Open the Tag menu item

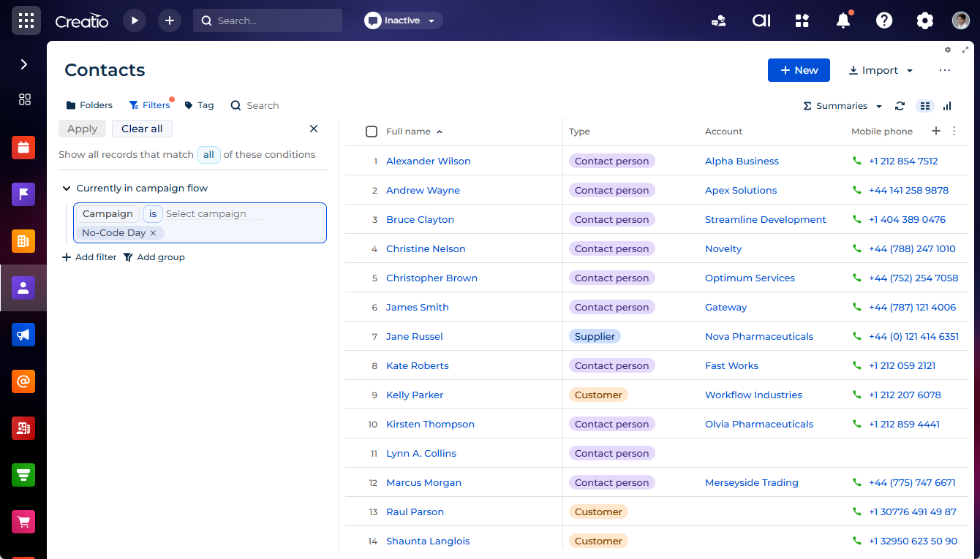tap(199, 105)
